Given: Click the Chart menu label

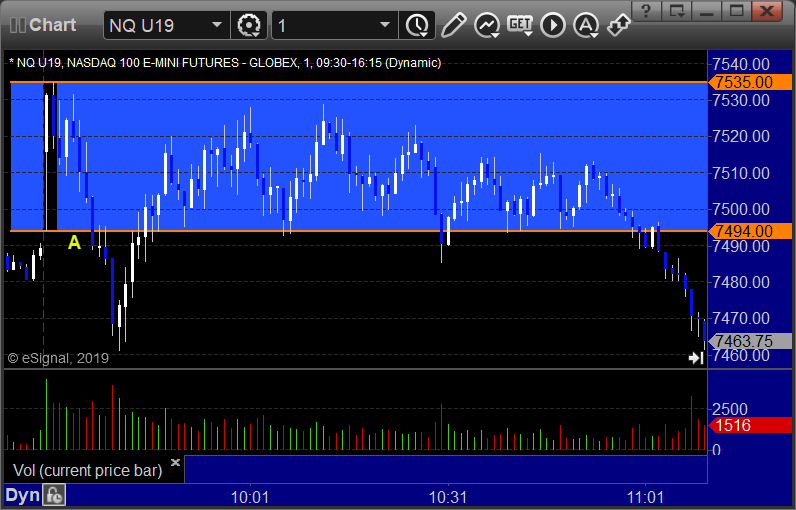Looking at the screenshot, I should tap(52, 25).
